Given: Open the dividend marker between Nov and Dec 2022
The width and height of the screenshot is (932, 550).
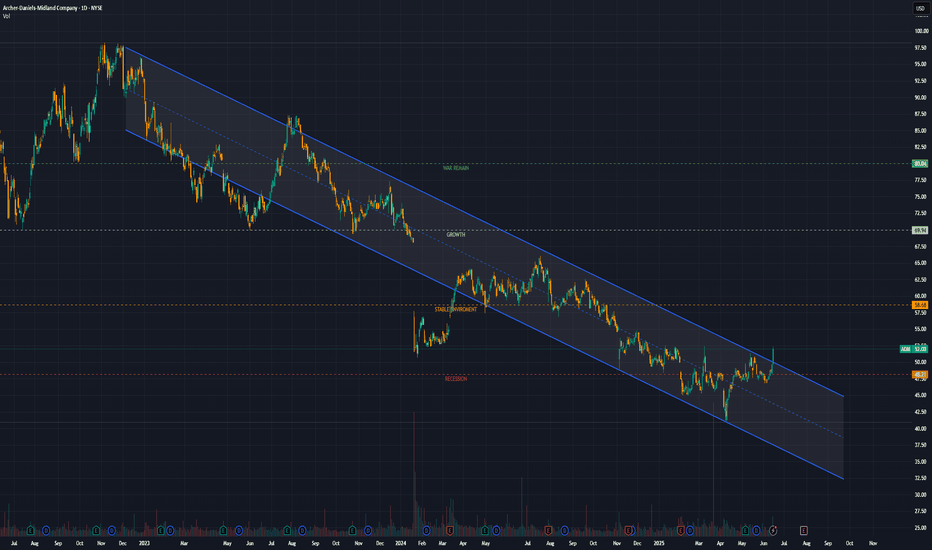Looking at the screenshot, I should point(112,530).
